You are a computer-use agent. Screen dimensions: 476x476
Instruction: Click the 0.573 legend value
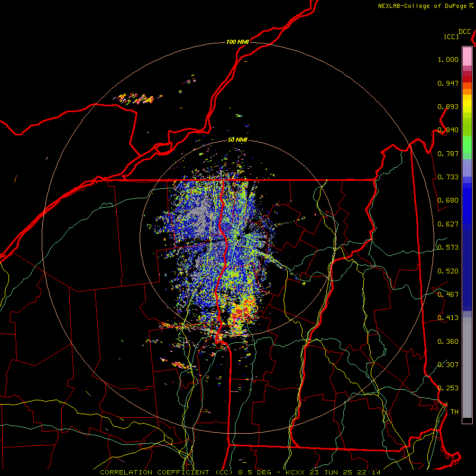point(448,248)
